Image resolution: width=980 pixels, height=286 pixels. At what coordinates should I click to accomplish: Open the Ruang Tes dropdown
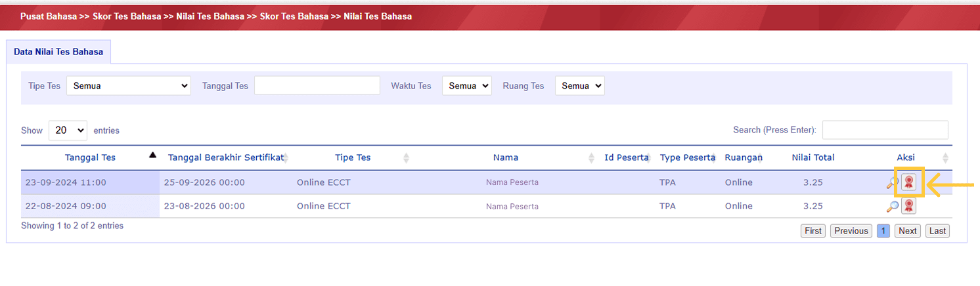(579, 86)
